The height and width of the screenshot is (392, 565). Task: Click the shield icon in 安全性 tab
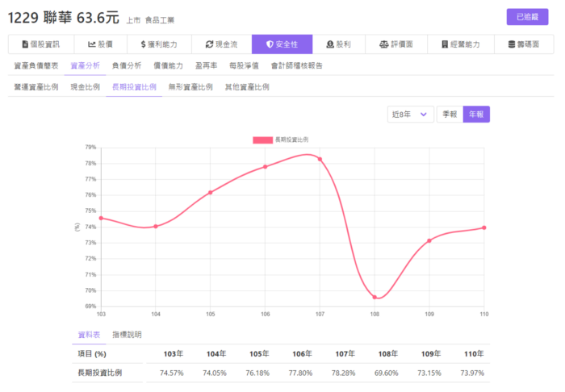[x=270, y=44]
